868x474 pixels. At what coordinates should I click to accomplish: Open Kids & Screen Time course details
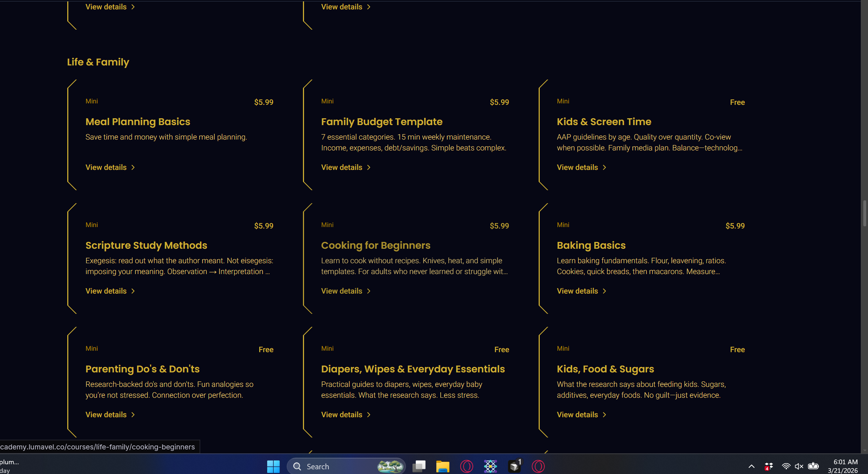tap(577, 167)
